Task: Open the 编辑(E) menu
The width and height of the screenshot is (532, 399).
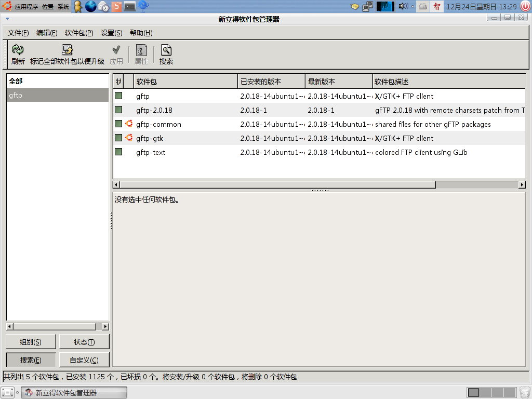Action: click(47, 33)
